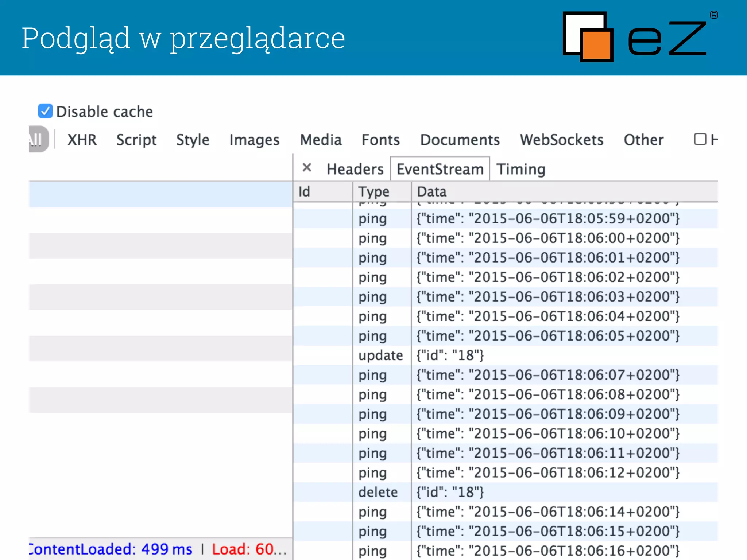Switch to the EventStream tab
747x560 pixels.
(440, 169)
